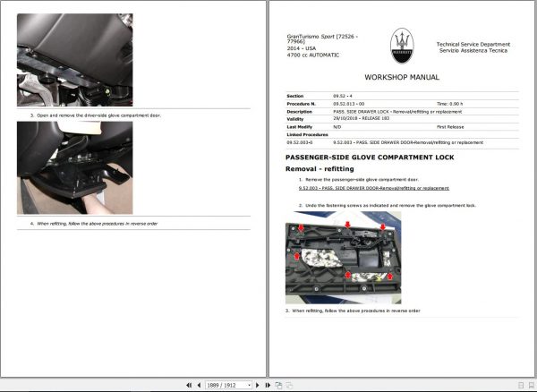
Task: Click the glove compartment lock screws photo
Action: [343, 258]
